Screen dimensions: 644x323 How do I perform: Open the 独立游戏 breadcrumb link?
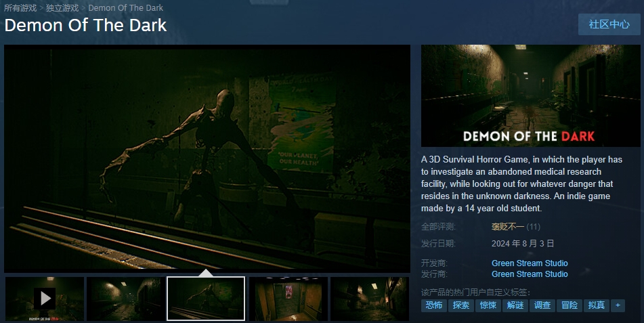(62, 8)
